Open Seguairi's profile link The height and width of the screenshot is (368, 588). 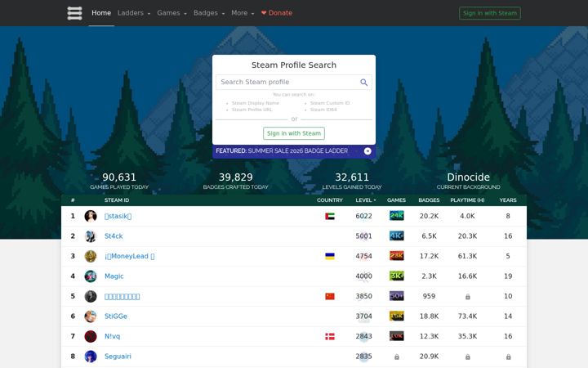click(118, 357)
